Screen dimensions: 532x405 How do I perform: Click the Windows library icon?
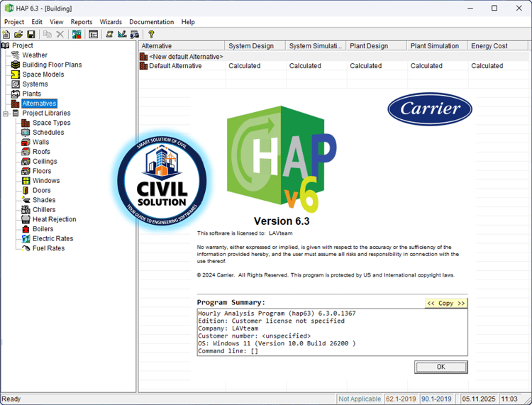pos(26,181)
